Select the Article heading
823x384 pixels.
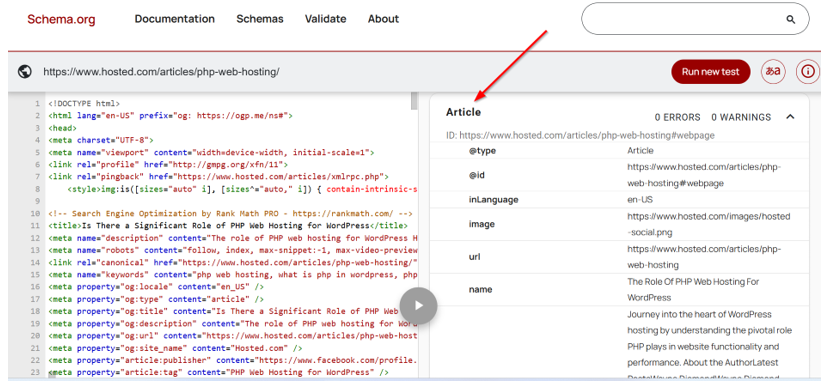(x=463, y=112)
